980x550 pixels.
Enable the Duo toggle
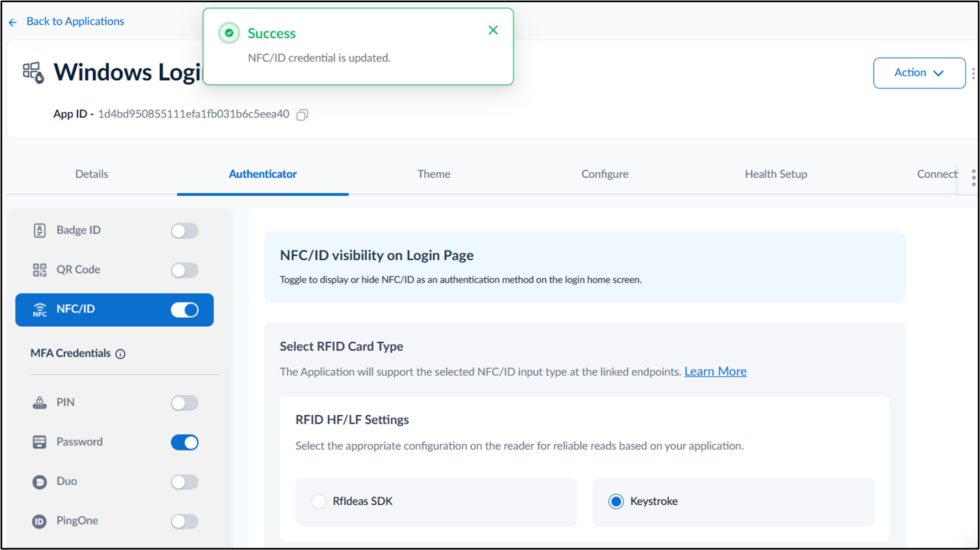pyautogui.click(x=185, y=482)
